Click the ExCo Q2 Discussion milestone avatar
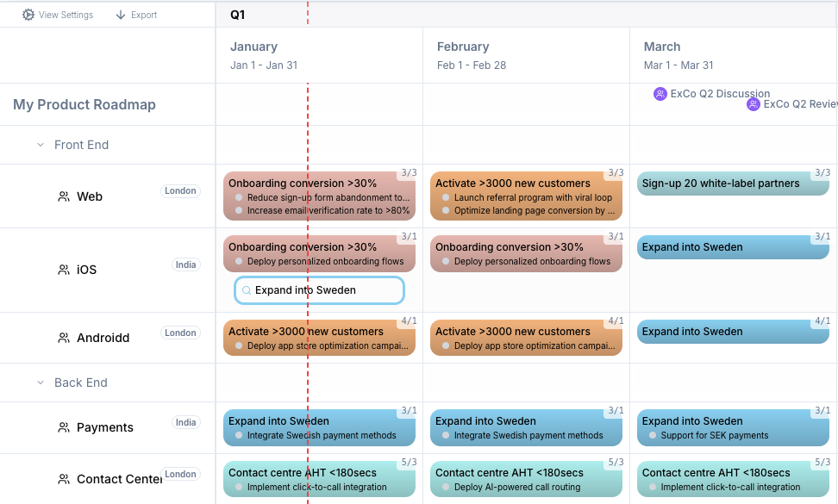Screen dimensions: 838x504 tap(660, 93)
